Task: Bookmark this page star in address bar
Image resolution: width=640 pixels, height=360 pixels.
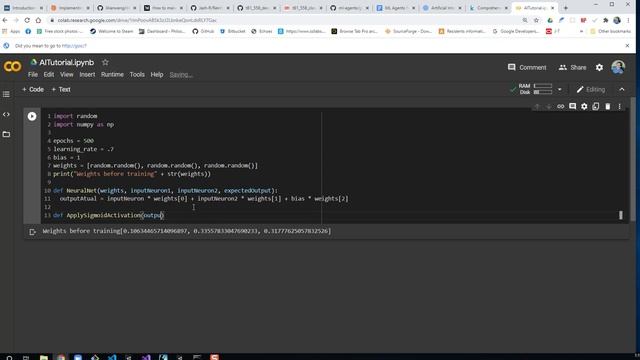Action: [x=536, y=20]
